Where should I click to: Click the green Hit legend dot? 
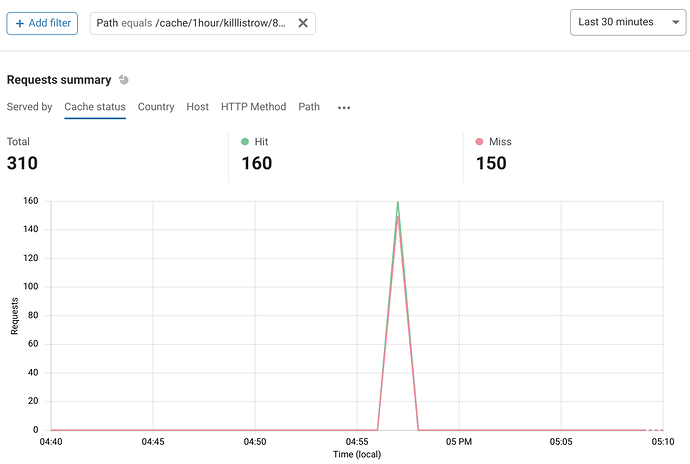click(x=245, y=141)
